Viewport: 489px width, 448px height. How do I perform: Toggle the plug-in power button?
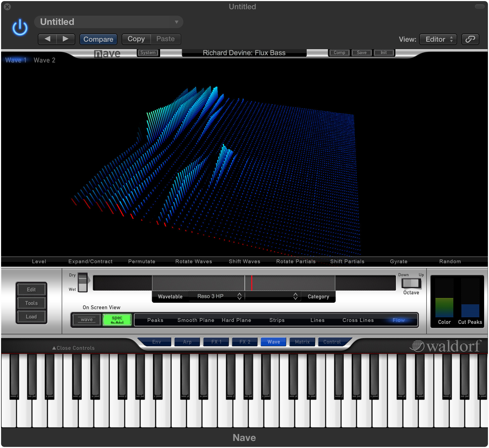(20, 27)
